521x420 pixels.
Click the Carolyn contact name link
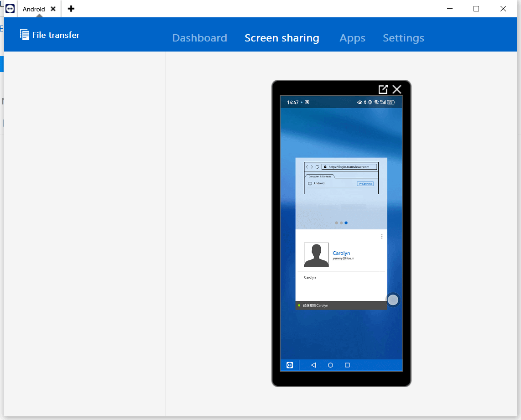(341, 253)
